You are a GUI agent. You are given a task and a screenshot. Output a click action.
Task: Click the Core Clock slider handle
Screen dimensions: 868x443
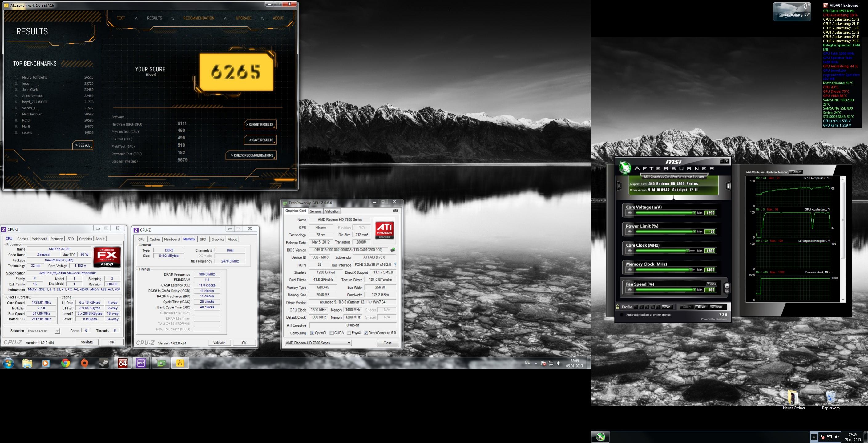[x=688, y=251]
